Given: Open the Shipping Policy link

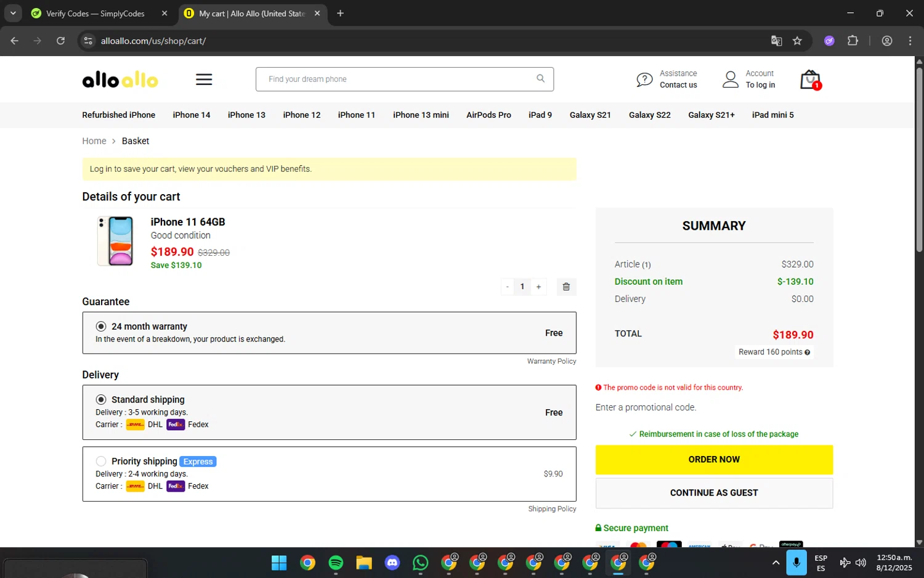Looking at the screenshot, I should pos(552,509).
